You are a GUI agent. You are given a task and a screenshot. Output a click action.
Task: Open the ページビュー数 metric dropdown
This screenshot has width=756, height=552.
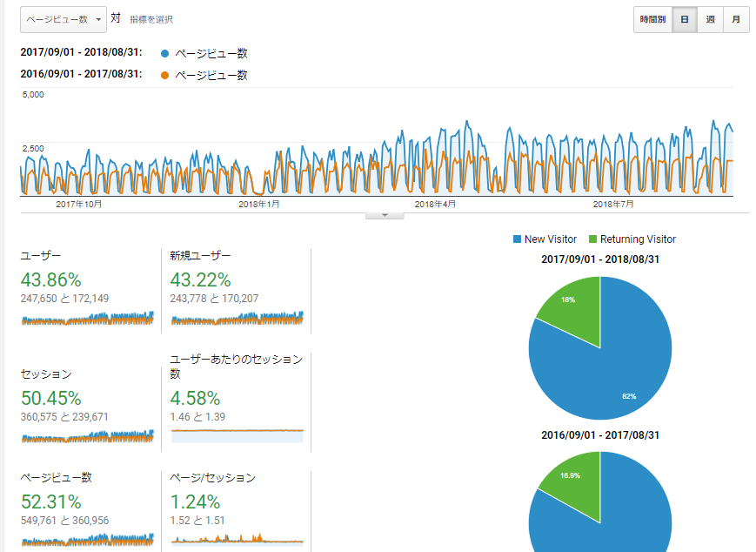[63, 19]
